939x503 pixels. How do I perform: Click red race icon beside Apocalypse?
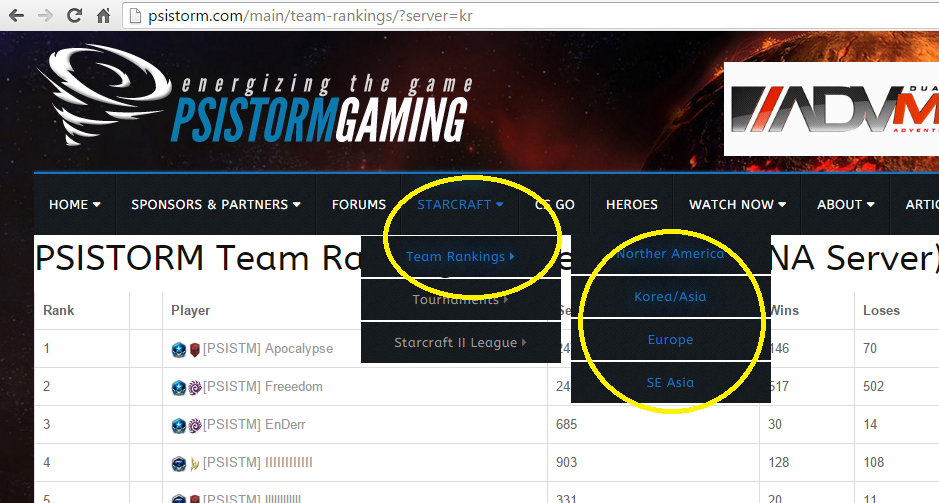pos(194,350)
